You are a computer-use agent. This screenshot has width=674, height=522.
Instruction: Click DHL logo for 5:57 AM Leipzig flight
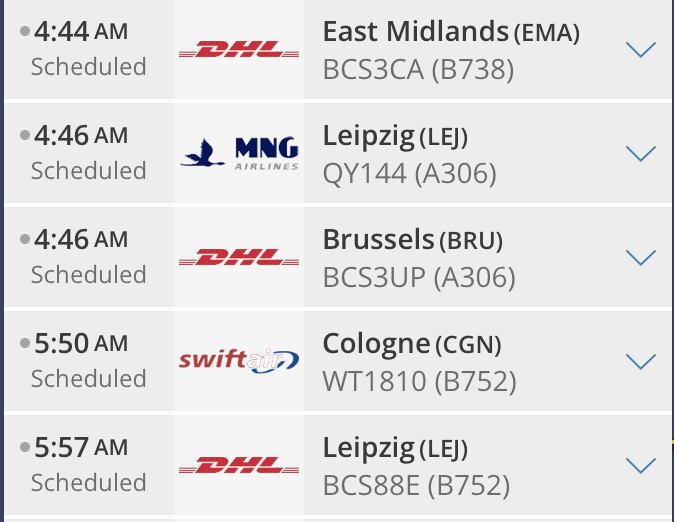pyautogui.click(x=239, y=465)
